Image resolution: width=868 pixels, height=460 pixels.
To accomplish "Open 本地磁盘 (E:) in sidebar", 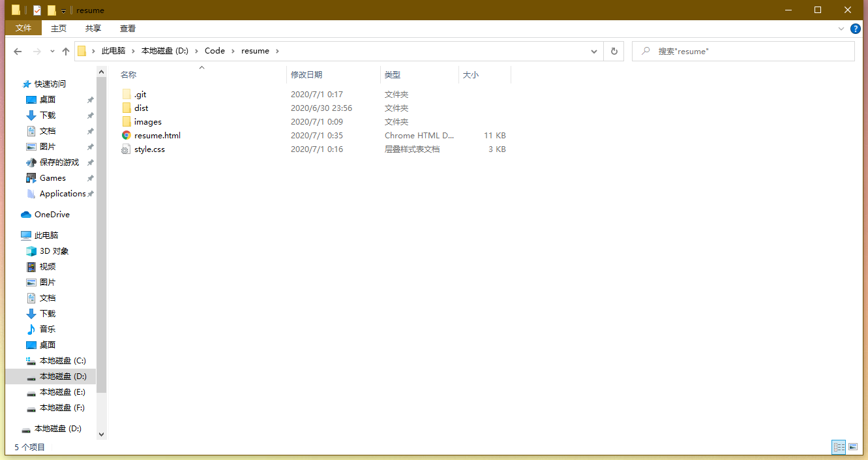I will 62,392.
